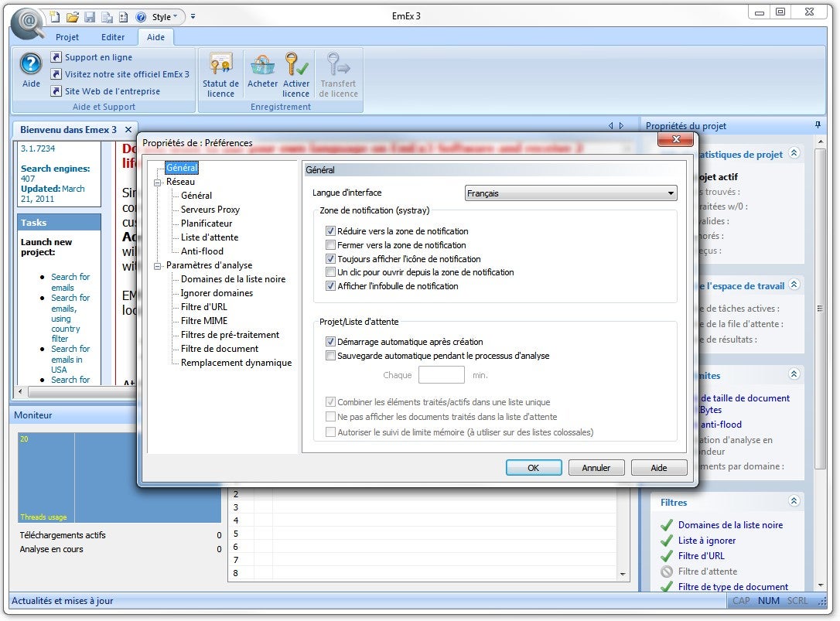Collapse the espace de travail section
Viewport: 840px width, 621px height.
tap(794, 285)
